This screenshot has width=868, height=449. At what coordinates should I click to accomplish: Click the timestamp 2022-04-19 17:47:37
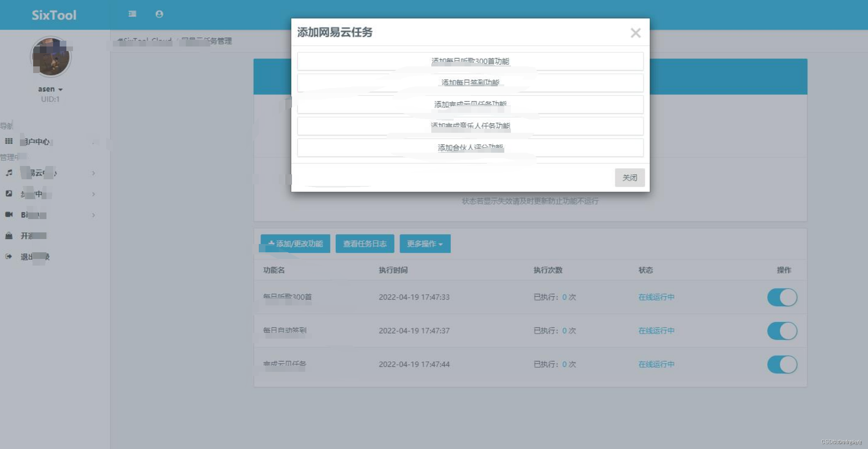tap(414, 331)
